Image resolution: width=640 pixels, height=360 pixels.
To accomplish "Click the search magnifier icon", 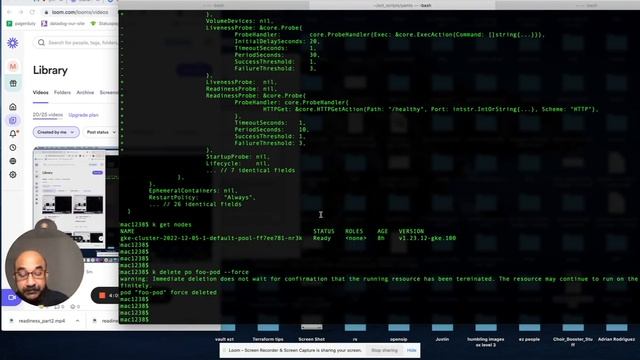I will click(x=41, y=42).
